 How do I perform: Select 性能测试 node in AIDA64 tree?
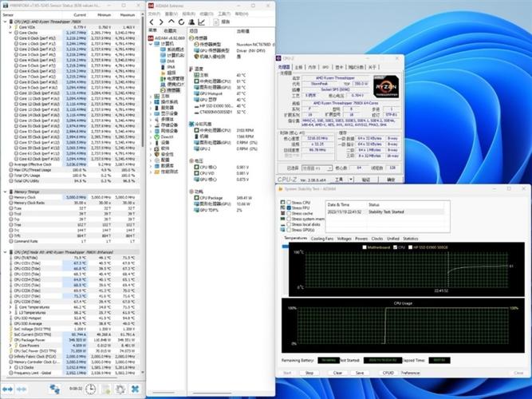[166, 172]
